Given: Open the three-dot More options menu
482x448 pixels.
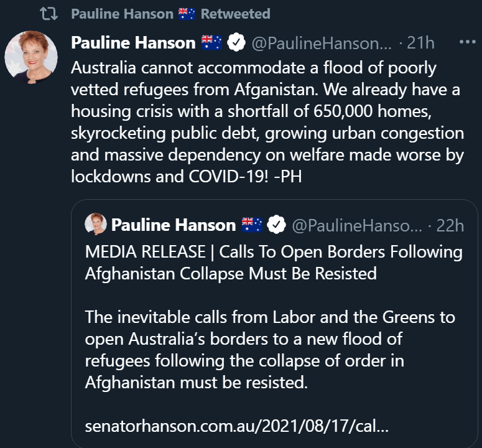Looking at the screenshot, I should (x=466, y=42).
